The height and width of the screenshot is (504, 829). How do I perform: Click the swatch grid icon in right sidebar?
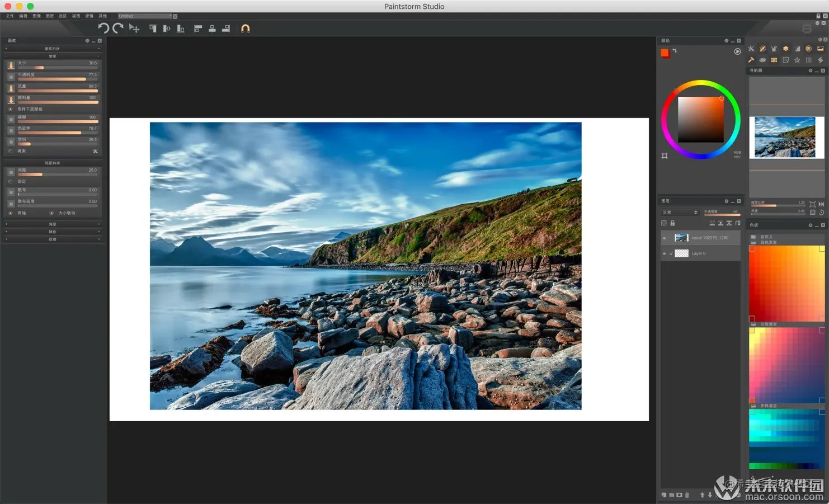click(x=774, y=60)
